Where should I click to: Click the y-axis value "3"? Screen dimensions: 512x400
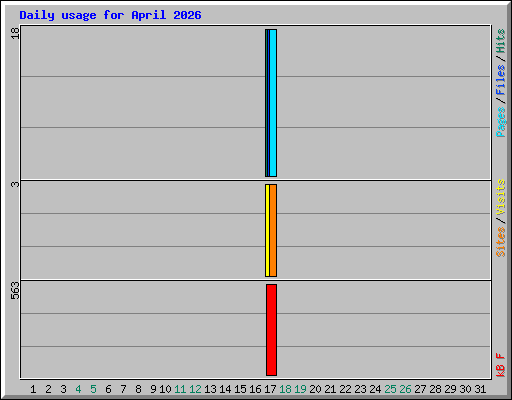pos(15,184)
